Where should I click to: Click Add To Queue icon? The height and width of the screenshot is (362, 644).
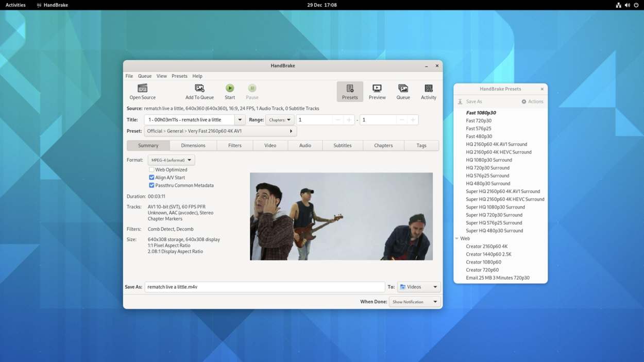pyautogui.click(x=199, y=89)
